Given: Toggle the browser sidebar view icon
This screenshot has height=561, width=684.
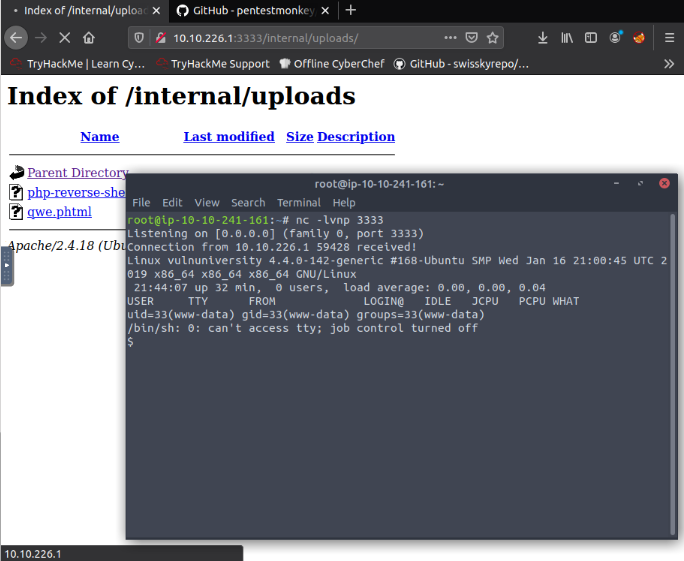Looking at the screenshot, I should [591, 38].
